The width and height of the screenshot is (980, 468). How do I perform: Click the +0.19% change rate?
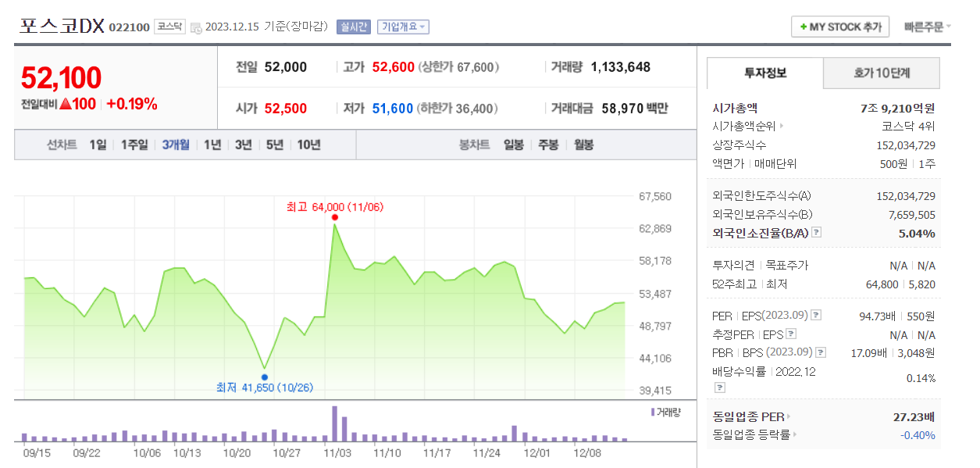click(x=132, y=104)
